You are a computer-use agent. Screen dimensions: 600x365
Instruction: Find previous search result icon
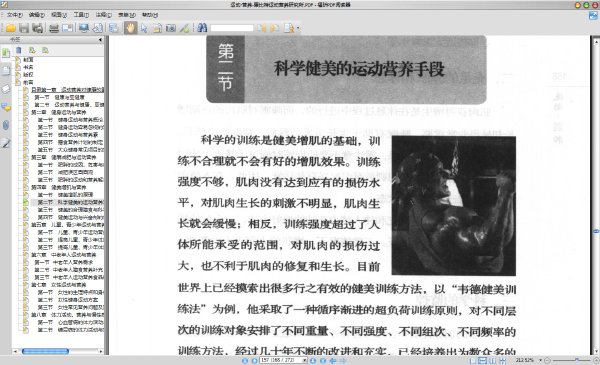262,28
